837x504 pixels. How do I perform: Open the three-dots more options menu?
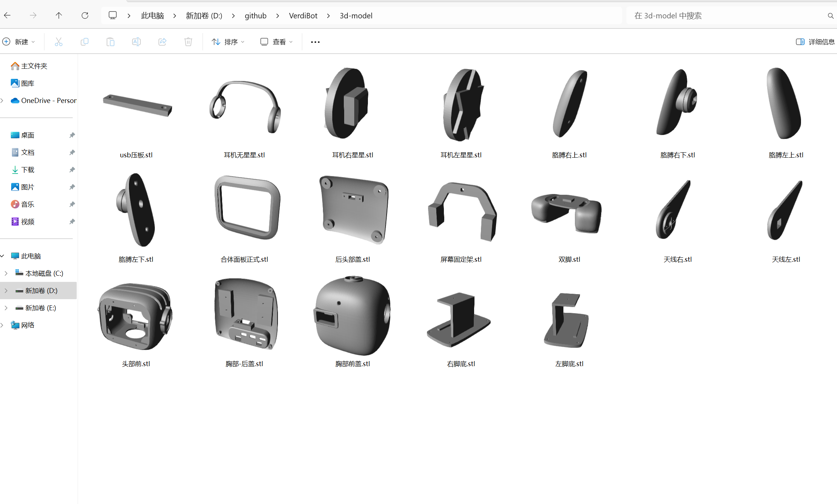(x=315, y=42)
